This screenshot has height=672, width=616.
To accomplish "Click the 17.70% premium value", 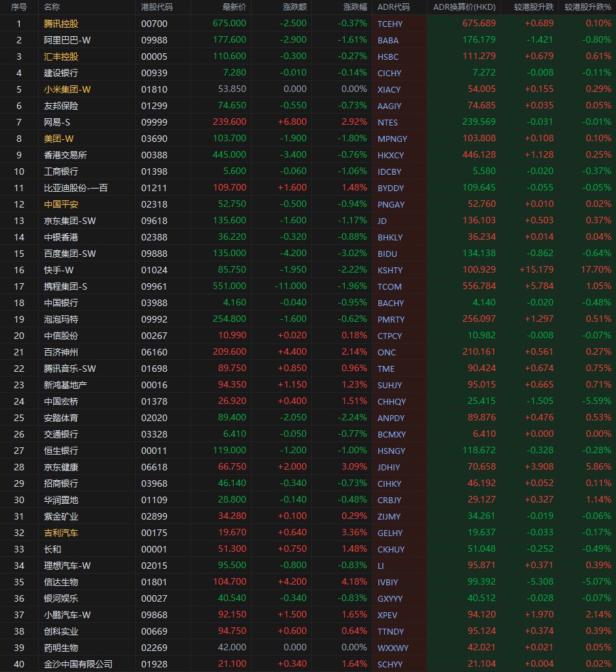I will coord(596,270).
